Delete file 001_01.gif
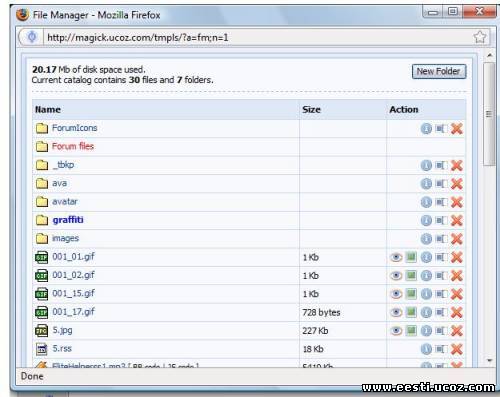500x397 pixels. click(457, 257)
